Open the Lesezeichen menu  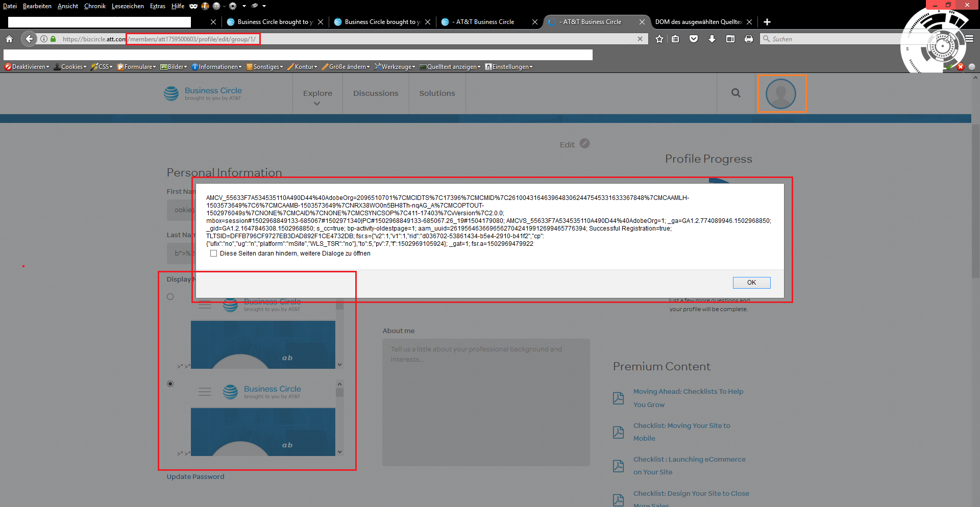[x=128, y=6]
